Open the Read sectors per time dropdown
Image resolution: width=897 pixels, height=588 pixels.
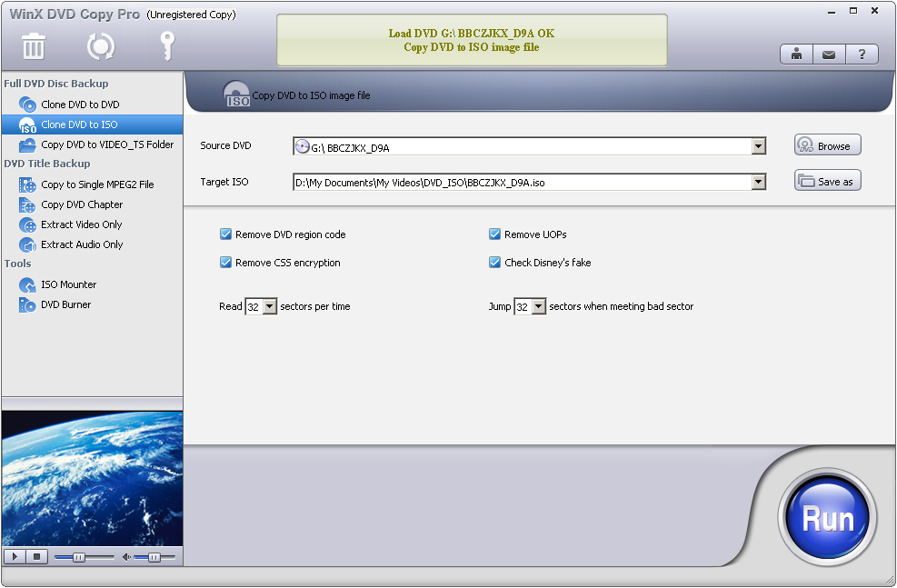click(x=270, y=306)
